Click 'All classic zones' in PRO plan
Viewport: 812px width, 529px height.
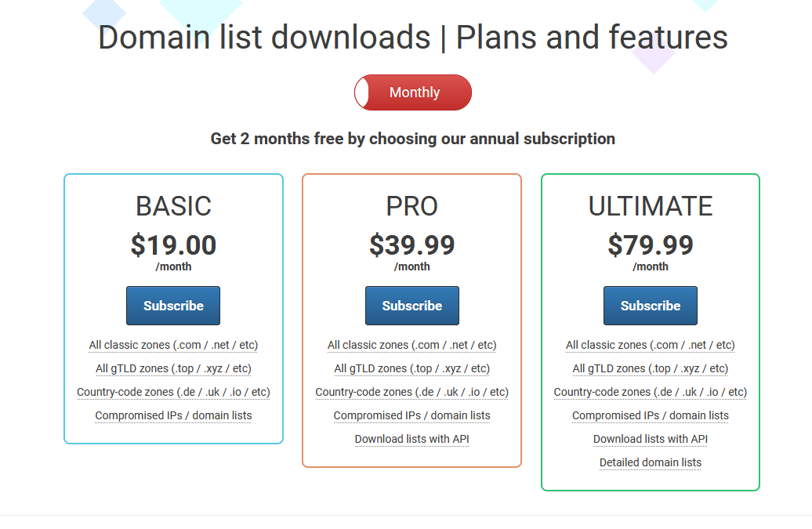coord(411,345)
